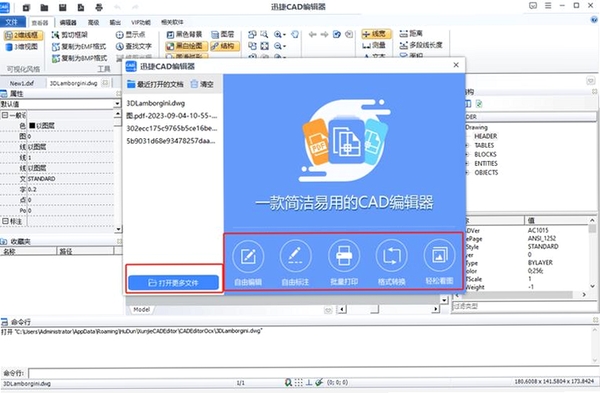Click the drawing area horizontal scrollbar
600x393 pixels.
pos(388,309)
